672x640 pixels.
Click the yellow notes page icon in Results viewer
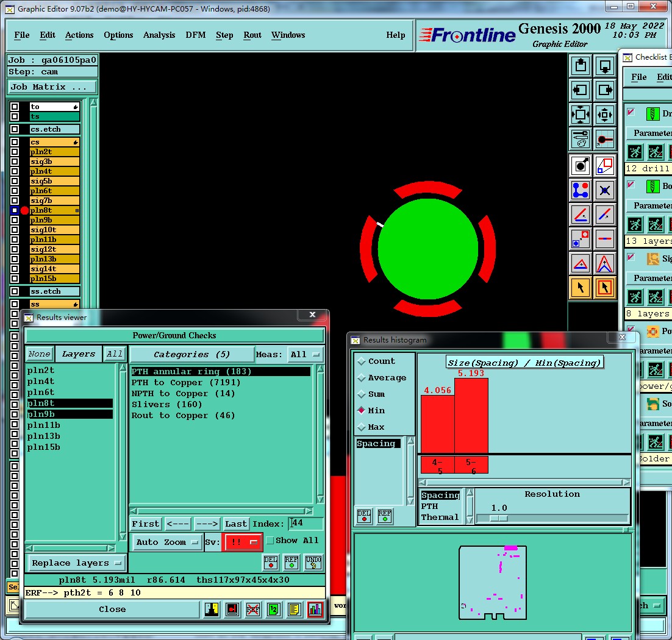[295, 609]
